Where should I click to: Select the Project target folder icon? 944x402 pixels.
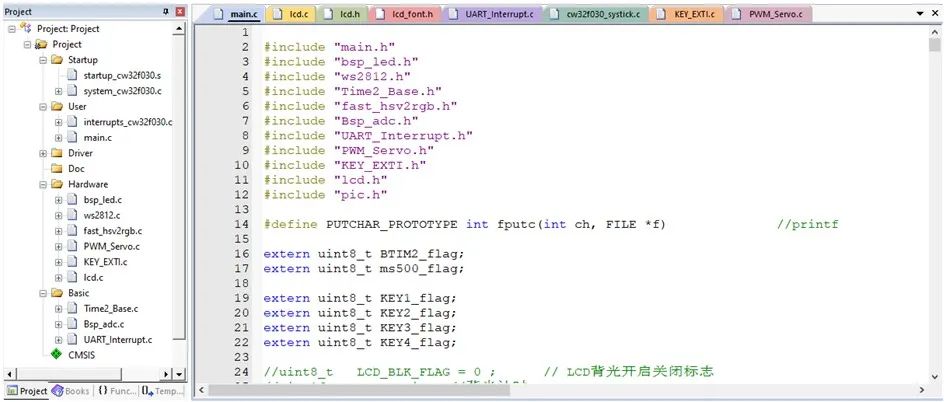click(41, 45)
